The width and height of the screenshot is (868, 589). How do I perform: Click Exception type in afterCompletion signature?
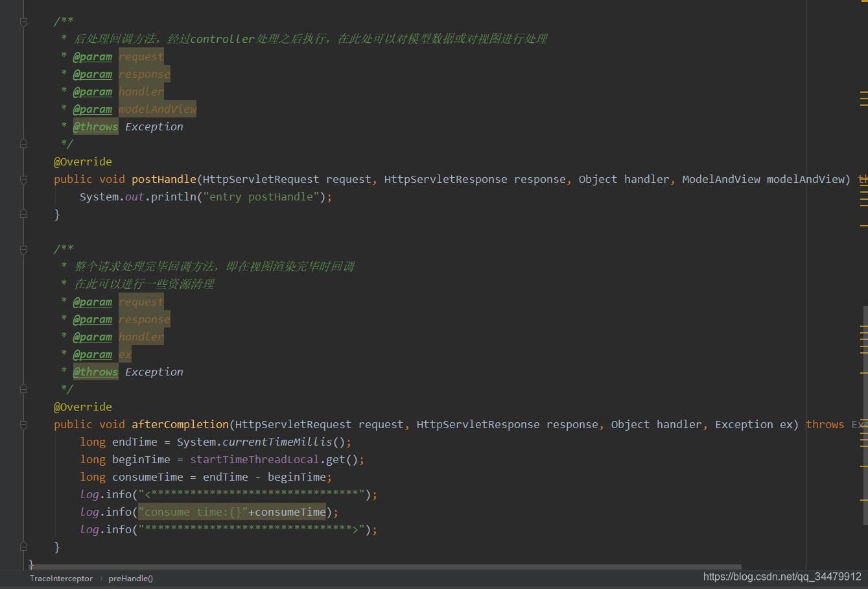pos(744,424)
